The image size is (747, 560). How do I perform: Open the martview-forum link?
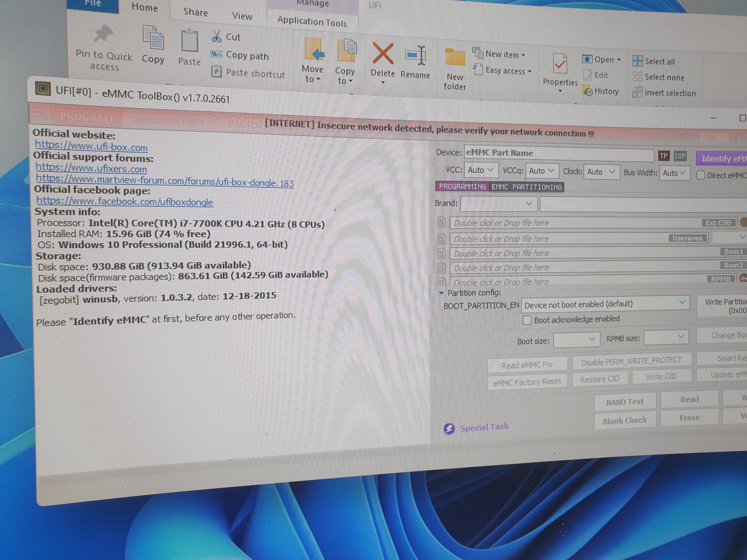[165, 181]
